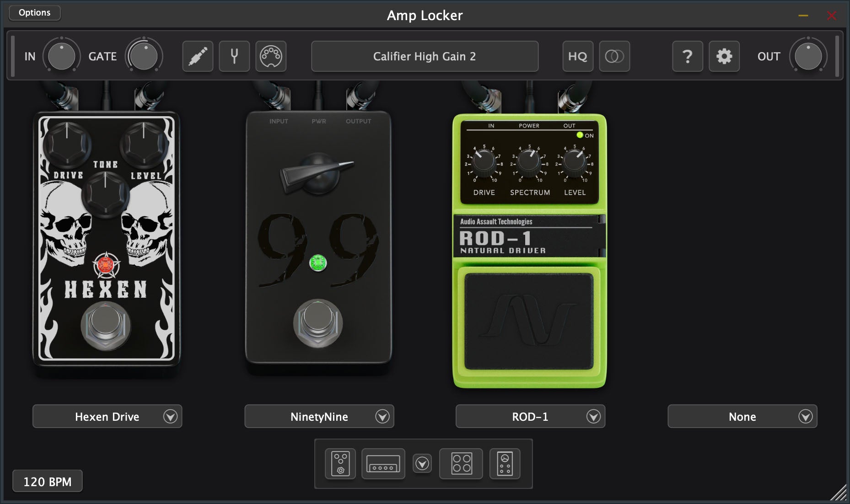
Task: Toggle stereo mode next to HQ
Action: click(614, 56)
